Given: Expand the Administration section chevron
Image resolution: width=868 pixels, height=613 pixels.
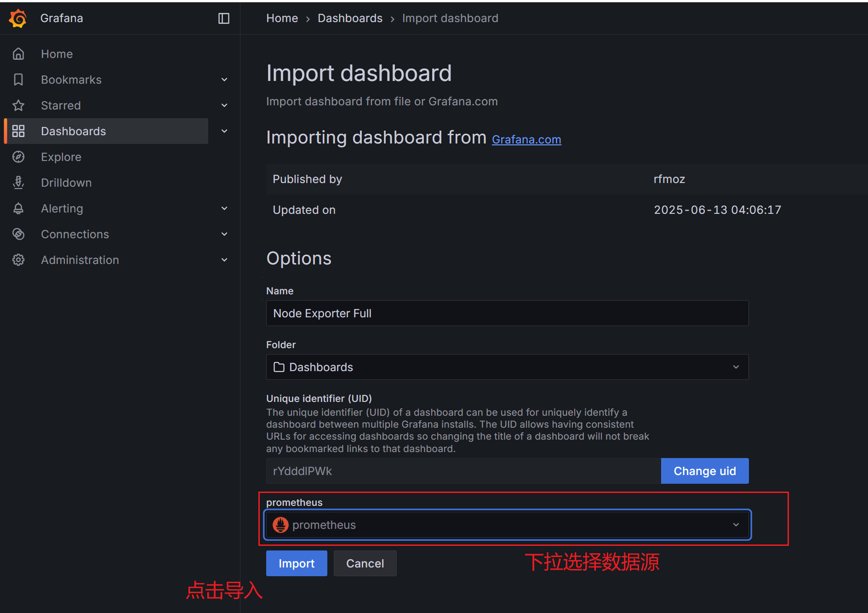Looking at the screenshot, I should click(x=224, y=260).
